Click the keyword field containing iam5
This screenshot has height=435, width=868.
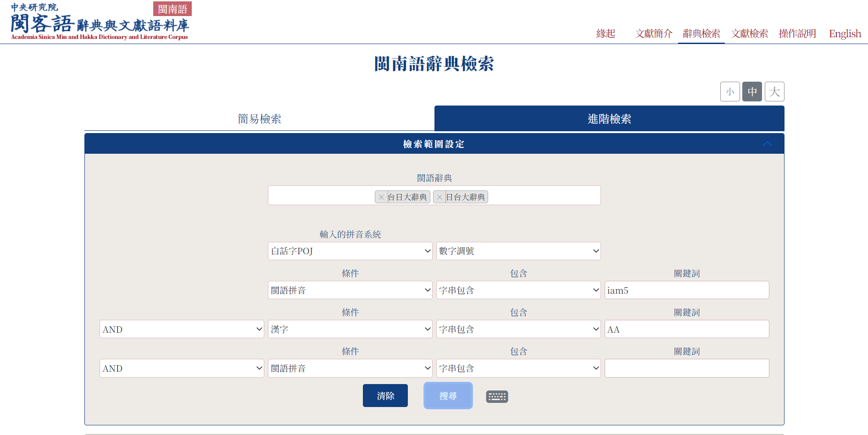coord(687,290)
